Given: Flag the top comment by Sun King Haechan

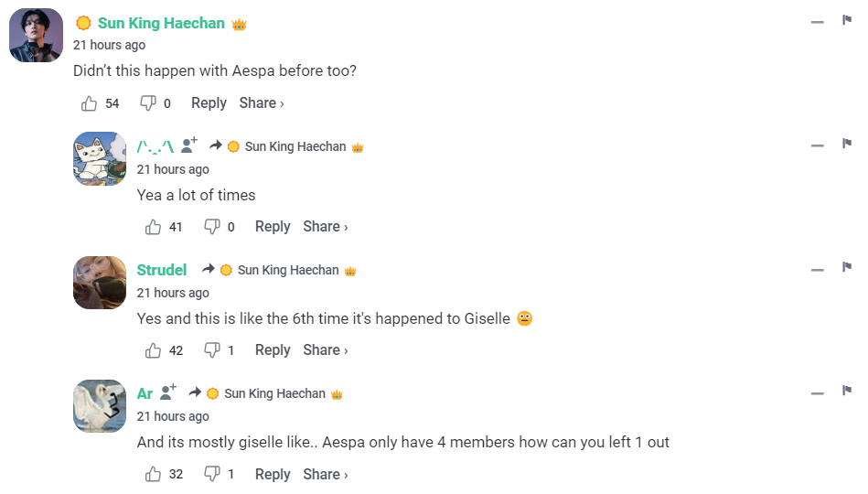Looking at the screenshot, I should click(847, 20).
